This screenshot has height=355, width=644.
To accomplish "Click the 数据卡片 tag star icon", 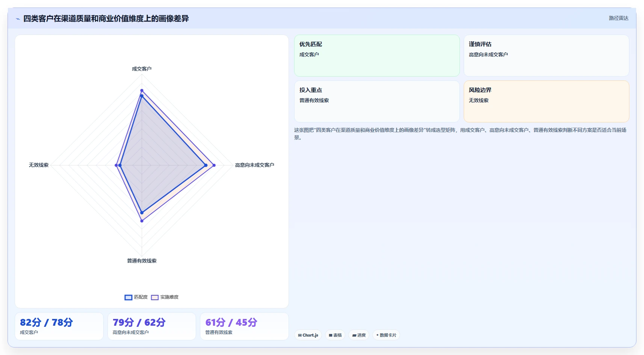I will click(377, 335).
